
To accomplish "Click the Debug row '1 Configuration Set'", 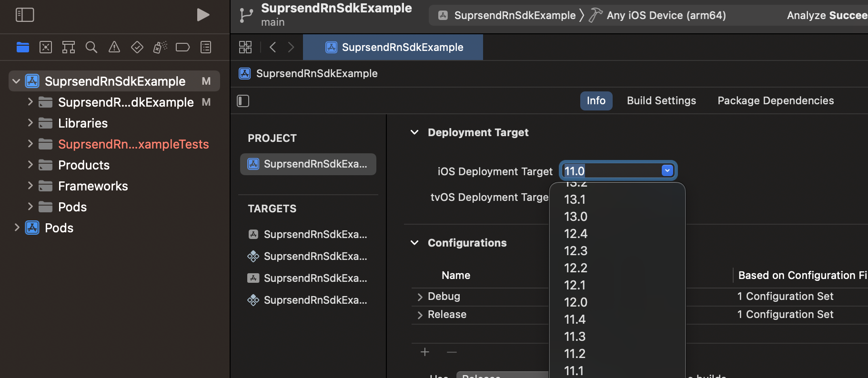I will [785, 296].
